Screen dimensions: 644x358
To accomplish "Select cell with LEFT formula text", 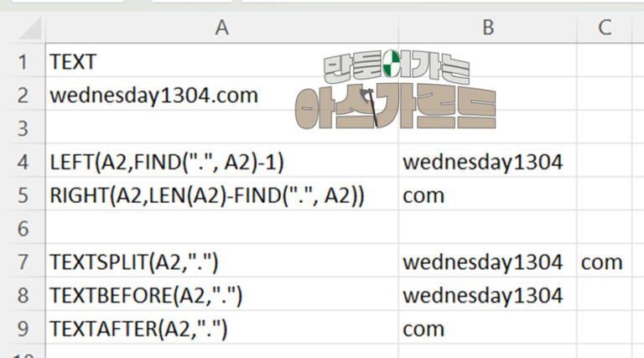I will tap(221, 162).
